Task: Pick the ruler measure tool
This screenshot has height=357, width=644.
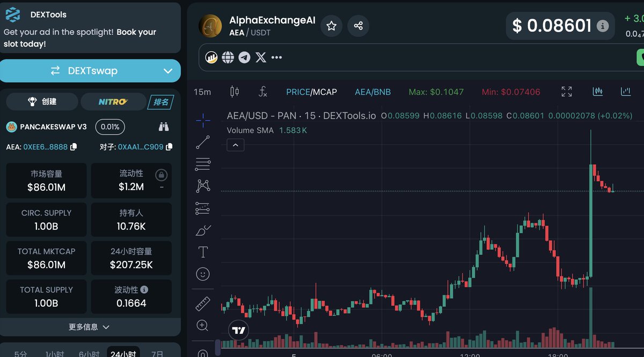Action: click(203, 304)
